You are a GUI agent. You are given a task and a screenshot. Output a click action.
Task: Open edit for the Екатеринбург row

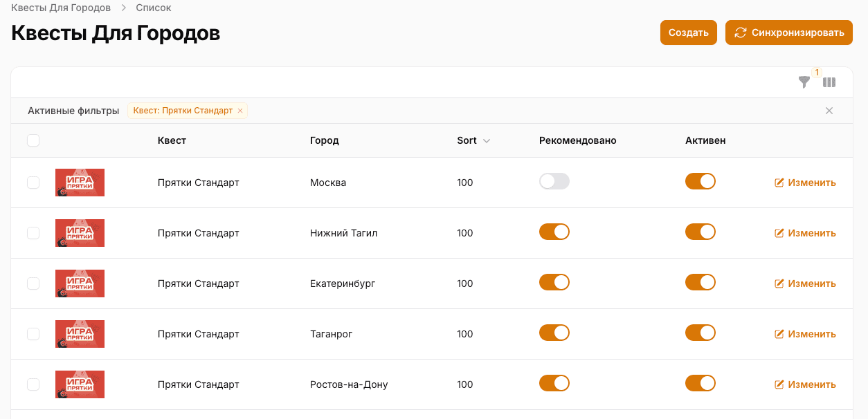(805, 283)
